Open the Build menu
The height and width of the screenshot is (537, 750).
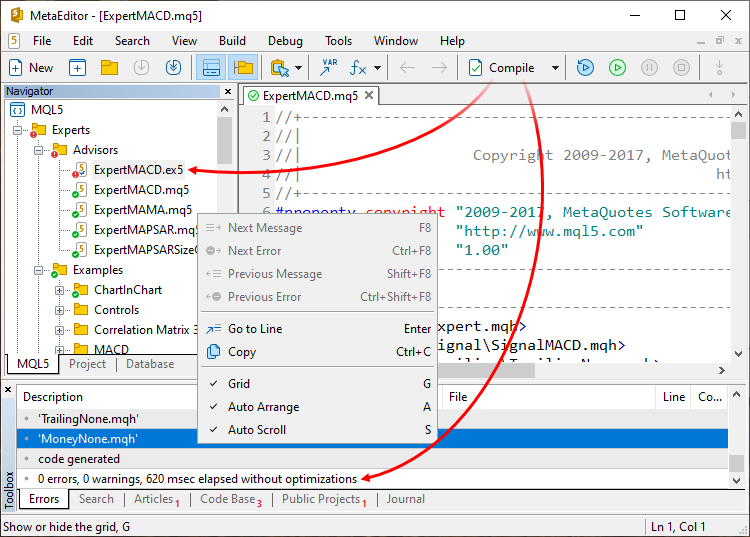point(232,41)
